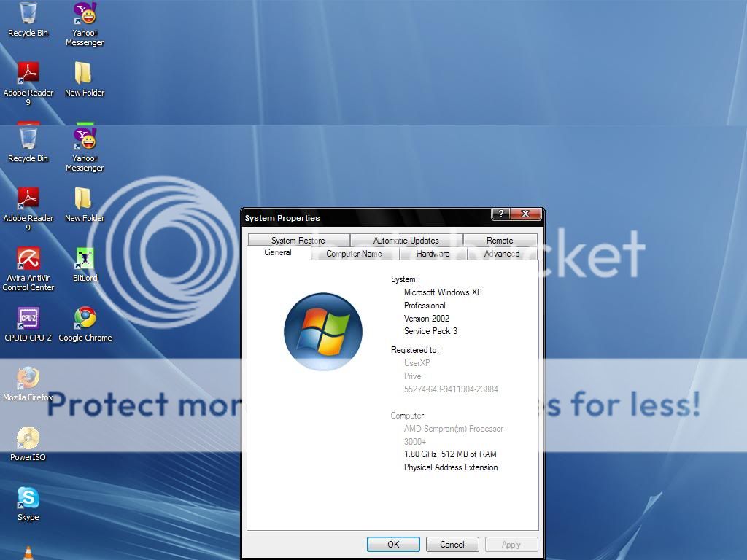The image size is (747, 560).
Task: Select the General tab
Action: (x=278, y=252)
